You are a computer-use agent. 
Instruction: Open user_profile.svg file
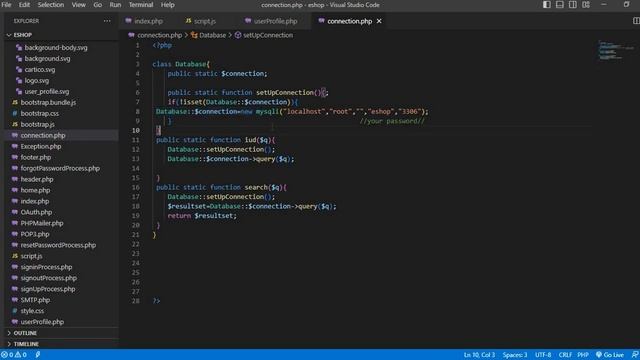click(47, 92)
